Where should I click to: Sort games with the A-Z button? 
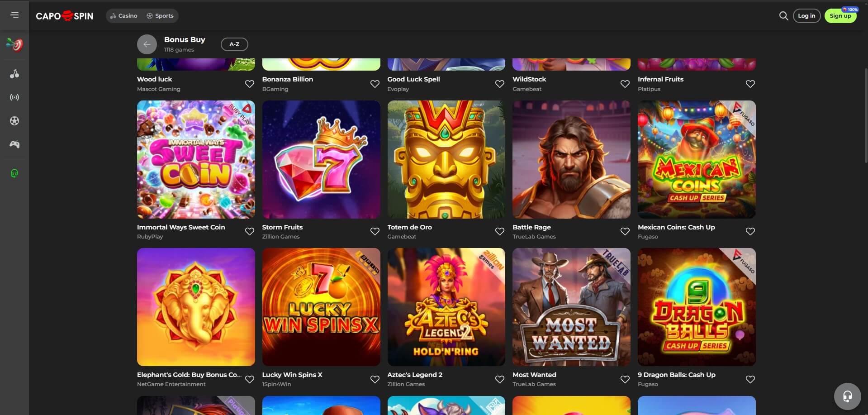(x=234, y=44)
